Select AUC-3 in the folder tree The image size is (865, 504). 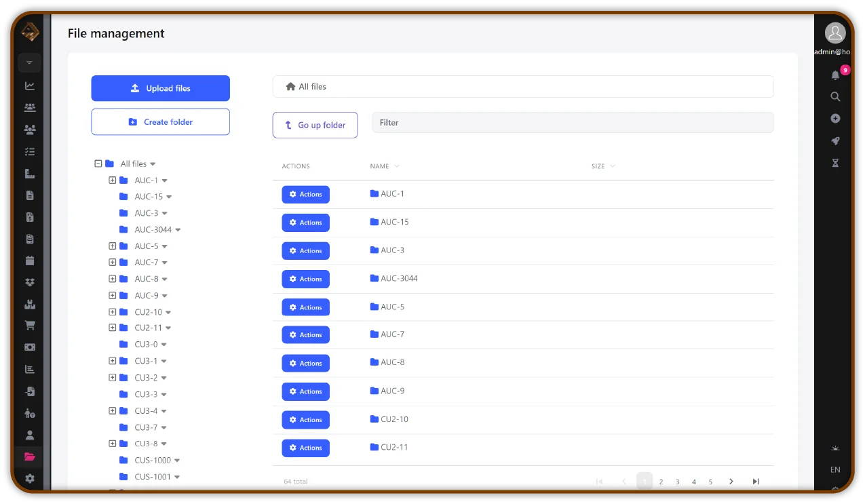click(146, 213)
